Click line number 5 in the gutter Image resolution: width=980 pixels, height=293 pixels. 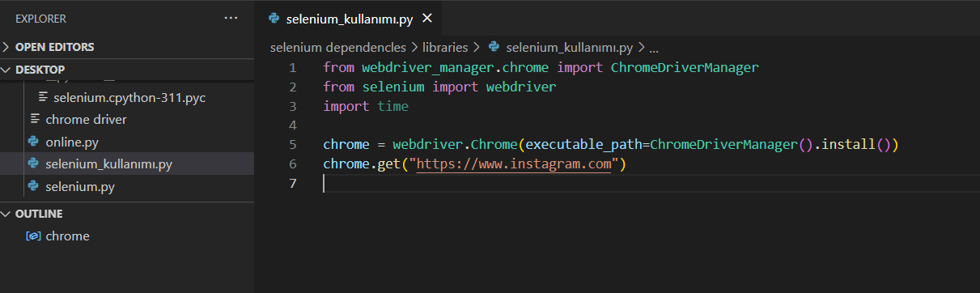(292, 145)
